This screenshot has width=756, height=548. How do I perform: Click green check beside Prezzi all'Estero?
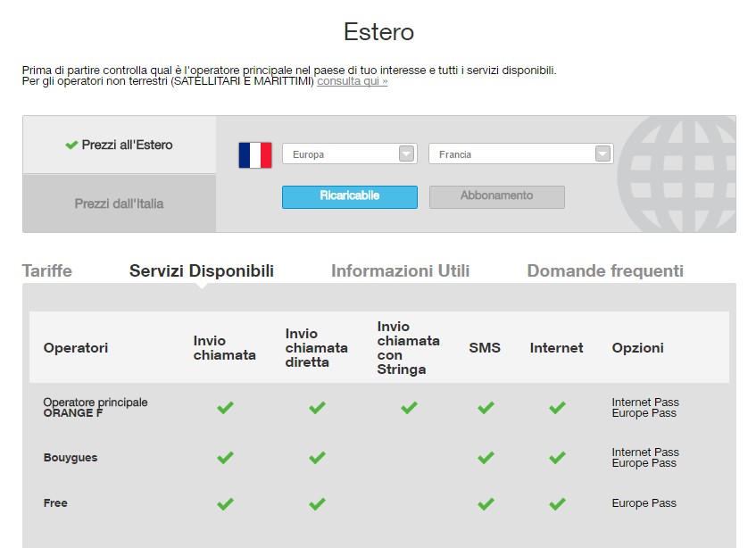coord(71,145)
